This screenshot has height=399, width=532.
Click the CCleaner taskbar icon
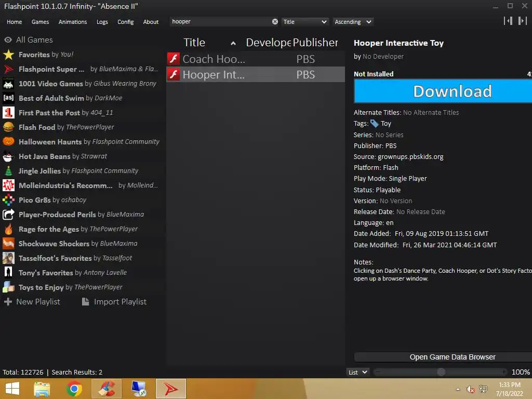pyautogui.click(x=107, y=389)
